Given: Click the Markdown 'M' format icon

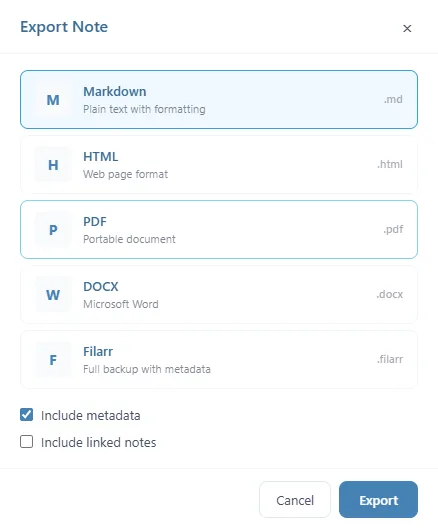Looking at the screenshot, I should (53, 100).
